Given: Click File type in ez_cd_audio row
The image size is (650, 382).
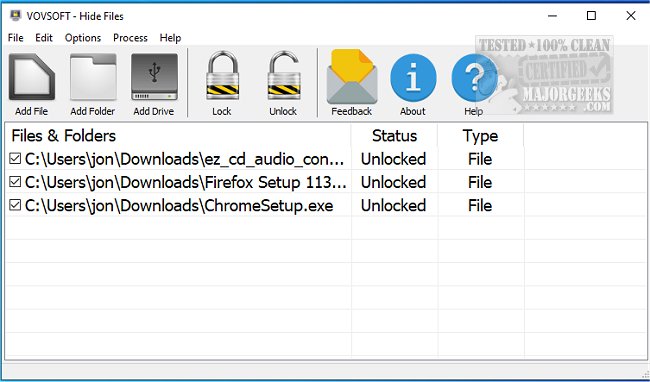Looking at the screenshot, I should coord(480,159).
